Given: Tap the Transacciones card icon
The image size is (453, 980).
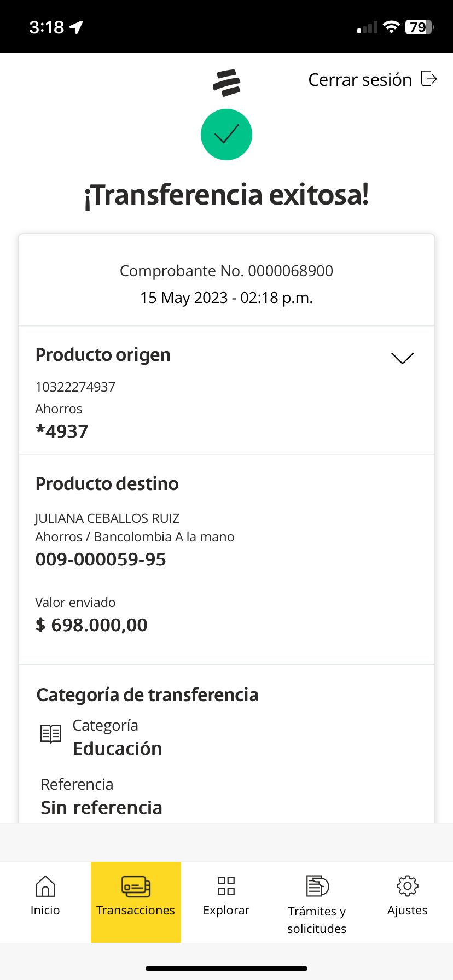Looking at the screenshot, I should point(136,886).
